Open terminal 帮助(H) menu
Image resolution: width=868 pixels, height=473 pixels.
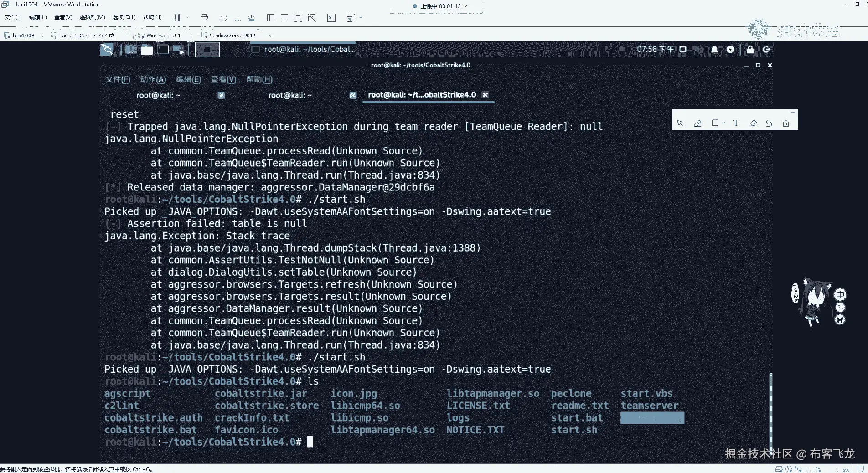click(259, 79)
